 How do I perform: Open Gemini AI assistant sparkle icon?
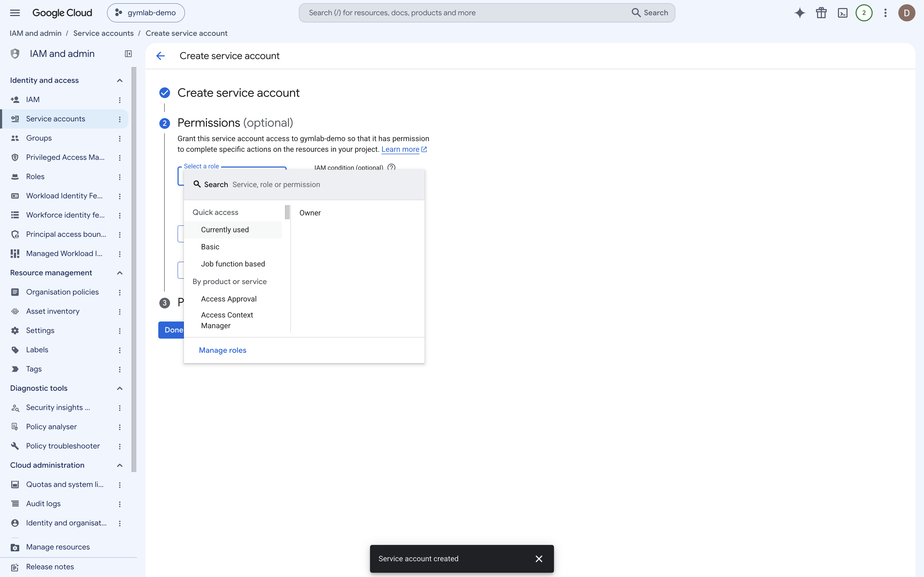coord(800,13)
